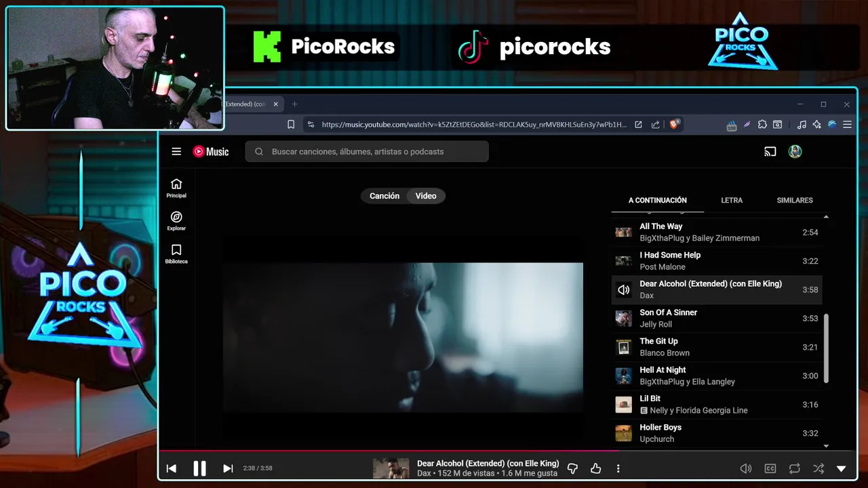868x488 pixels.
Task: Open the Post Malone artist link
Action: tap(663, 267)
